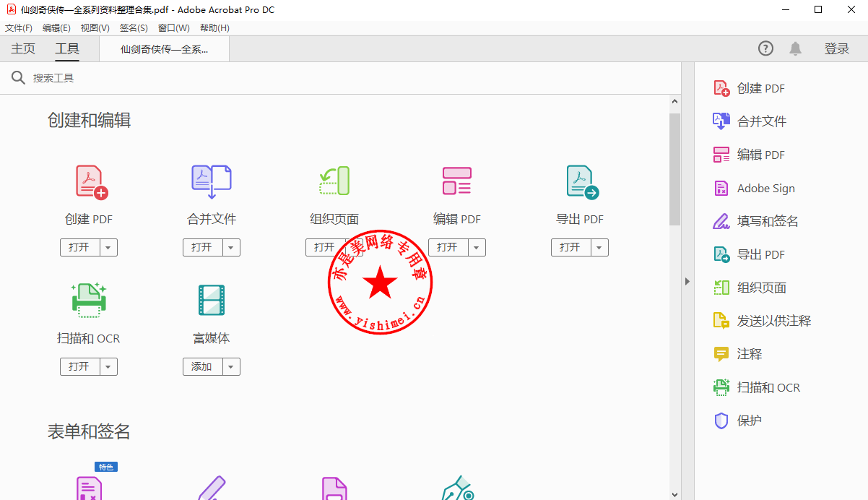Select 注释 comment bubble icon in sidebar
Image resolution: width=868 pixels, height=500 pixels.
[721, 354]
